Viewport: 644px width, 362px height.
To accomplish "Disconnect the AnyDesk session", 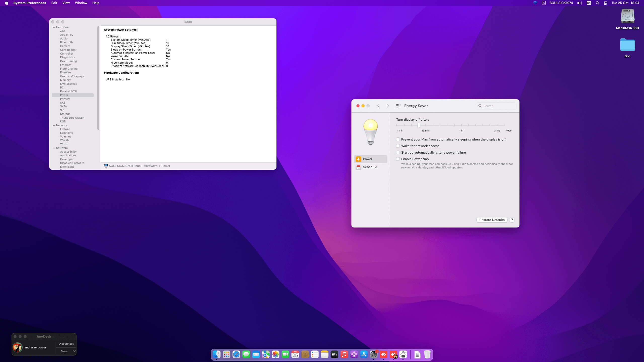I will (x=66, y=344).
